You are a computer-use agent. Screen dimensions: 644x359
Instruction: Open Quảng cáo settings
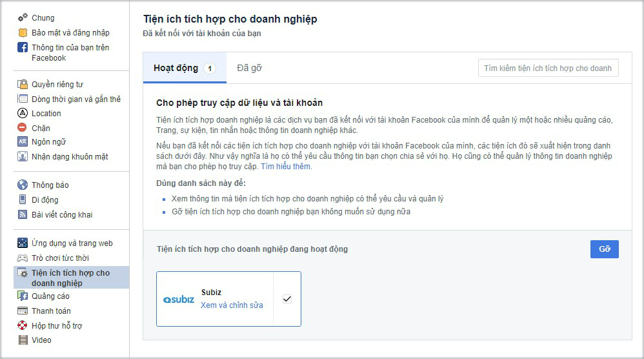pyautogui.click(x=50, y=296)
